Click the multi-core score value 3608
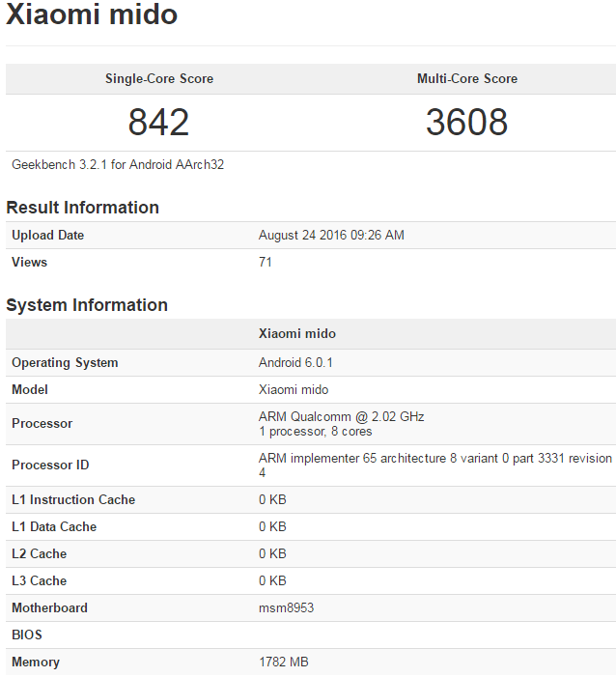Image resolution: width=616 pixels, height=677 pixels. click(467, 123)
